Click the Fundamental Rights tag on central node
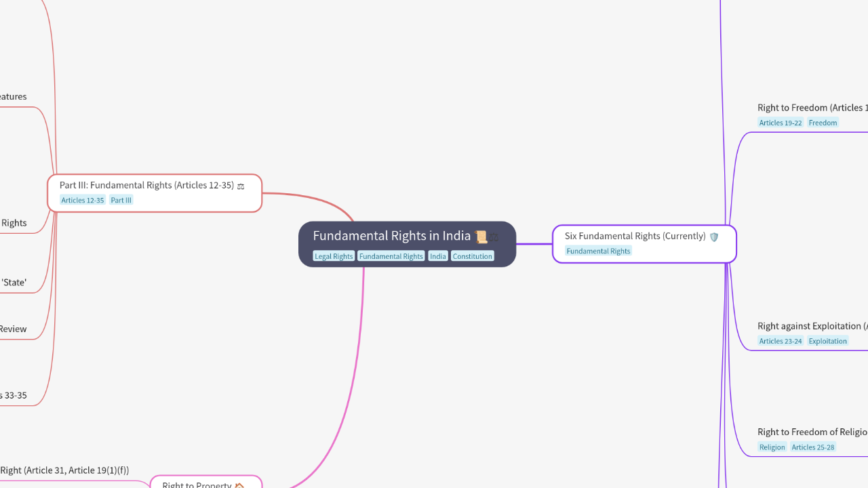The width and height of the screenshot is (868, 488). click(391, 256)
